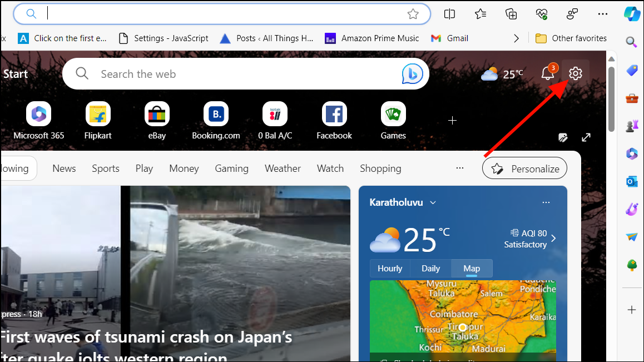Switch to News feed tab

coord(64,168)
